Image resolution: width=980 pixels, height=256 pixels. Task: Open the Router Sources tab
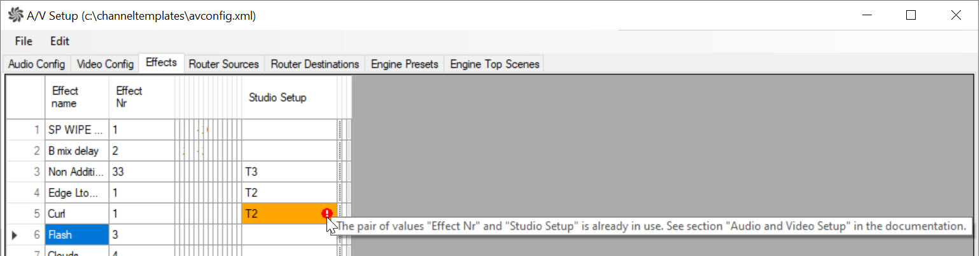(223, 64)
